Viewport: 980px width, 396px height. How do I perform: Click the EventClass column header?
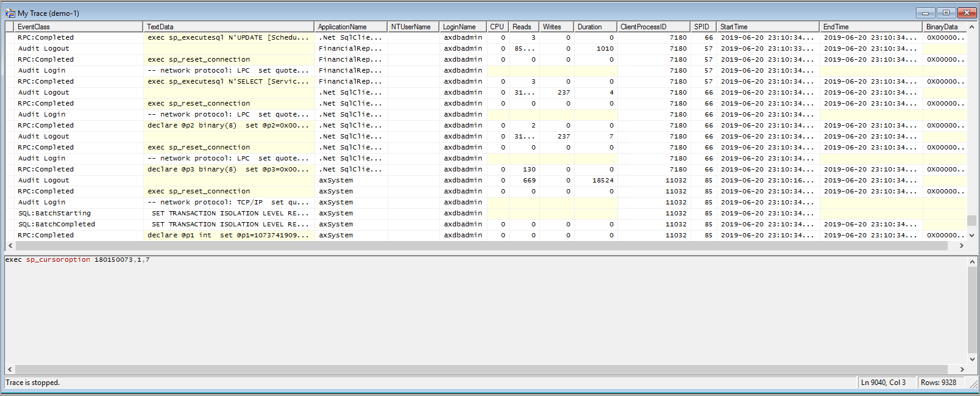(79, 27)
